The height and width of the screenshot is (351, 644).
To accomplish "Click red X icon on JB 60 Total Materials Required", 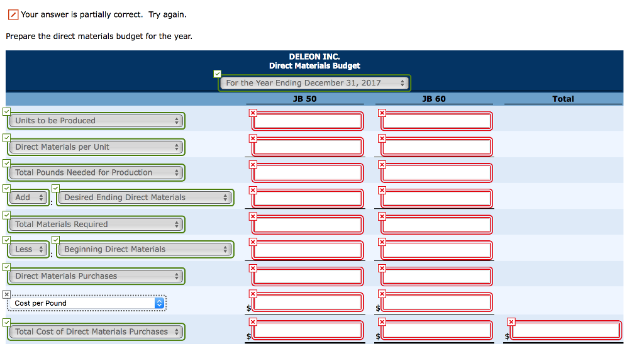I will pos(382,216).
